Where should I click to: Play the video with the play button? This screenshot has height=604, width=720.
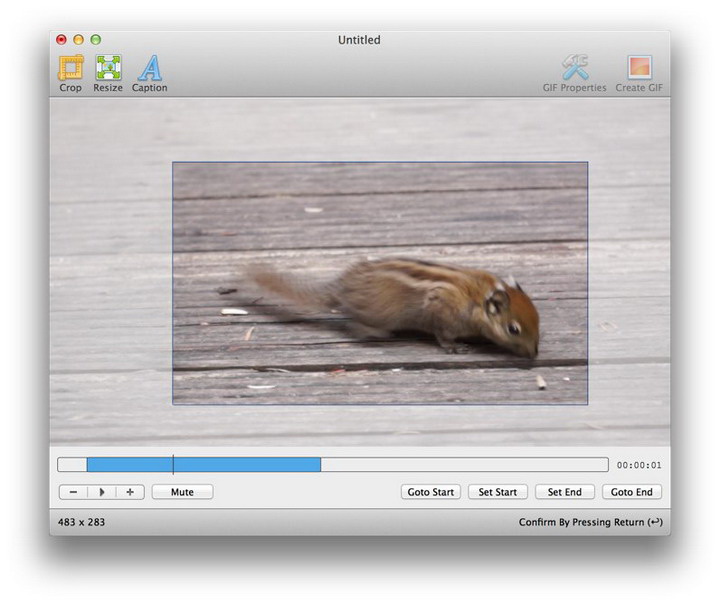click(x=101, y=492)
